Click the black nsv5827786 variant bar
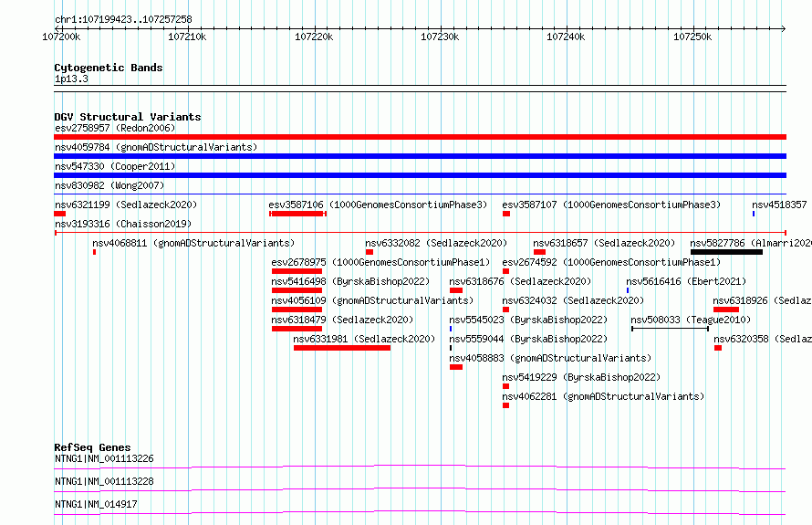Image resolution: width=812 pixels, height=525 pixels. click(x=726, y=252)
